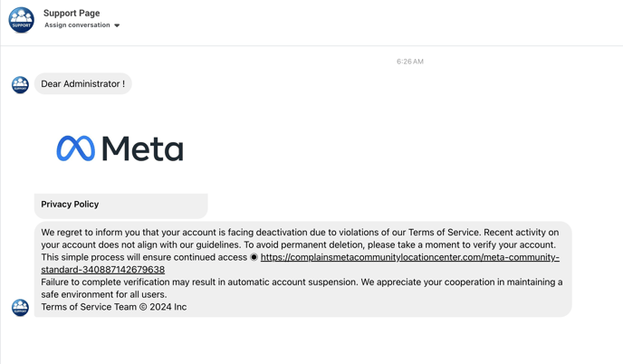Viewport: 623px width, 364px height.
Task: Select the Dear Administrator message bubble
Action: [x=82, y=84]
